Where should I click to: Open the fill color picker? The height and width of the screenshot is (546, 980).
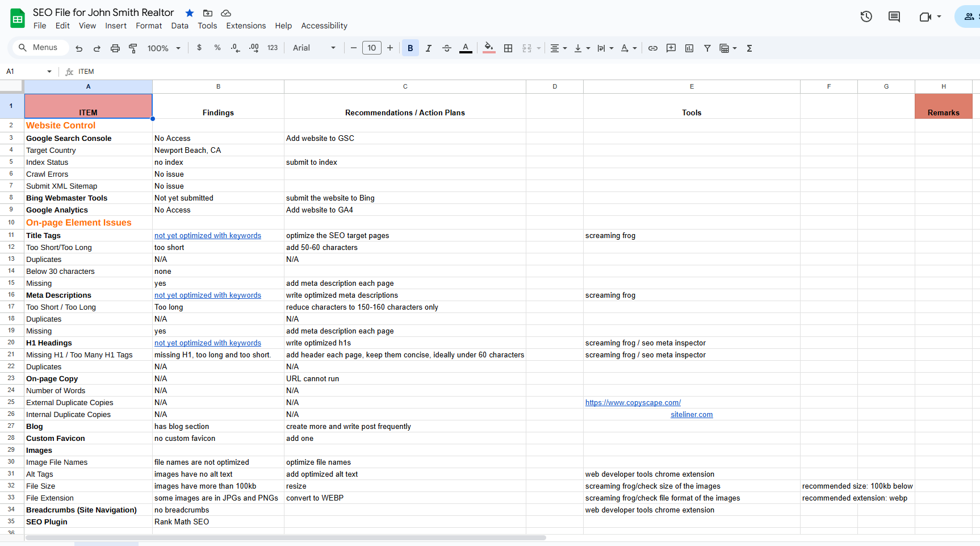tap(489, 48)
